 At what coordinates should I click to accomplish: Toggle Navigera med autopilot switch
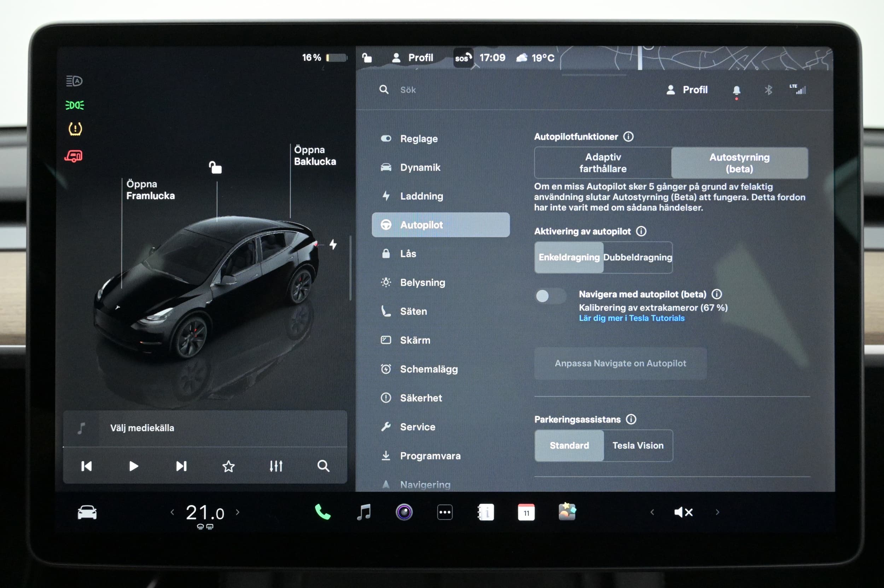click(551, 296)
